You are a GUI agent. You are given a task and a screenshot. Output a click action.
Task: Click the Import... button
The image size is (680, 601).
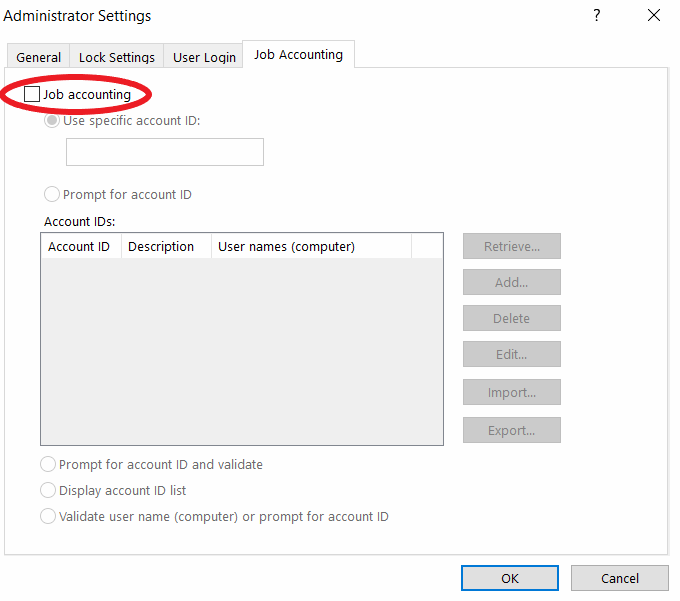(x=512, y=392)
